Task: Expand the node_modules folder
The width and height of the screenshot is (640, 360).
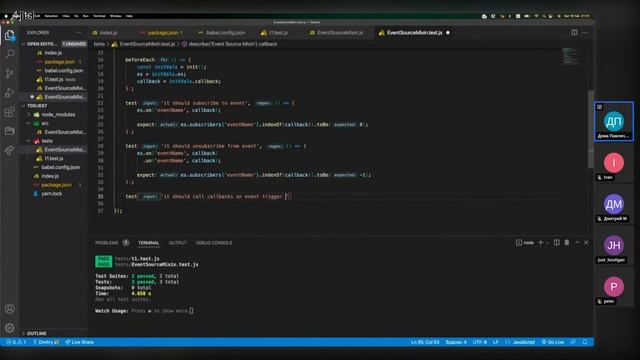Action: tap(58, 115)
